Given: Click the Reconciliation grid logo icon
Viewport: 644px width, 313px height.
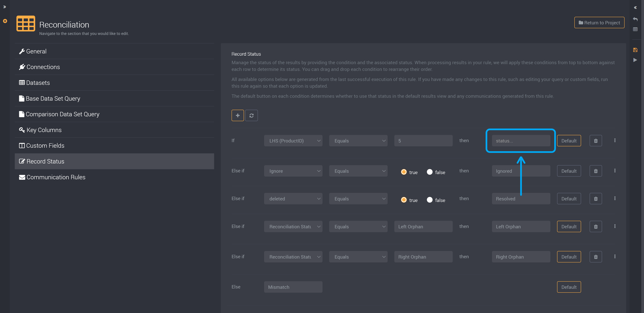Looking at the screenshot, I should [26, 24].
